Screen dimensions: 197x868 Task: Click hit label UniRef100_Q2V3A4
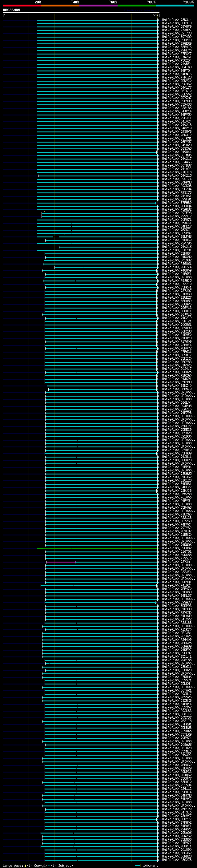click(177, 562)
